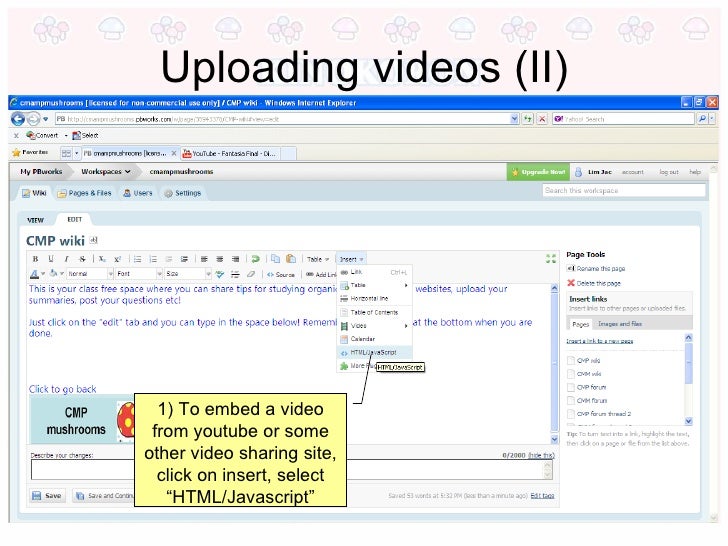Click Insert a link to a new page
Image resolution: width=728 pixels, height=546 pixels.
point(599,341)
